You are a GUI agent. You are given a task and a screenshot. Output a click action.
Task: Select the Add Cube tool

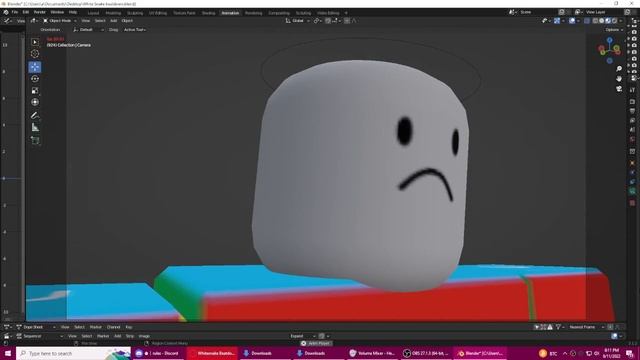[35, 141]
